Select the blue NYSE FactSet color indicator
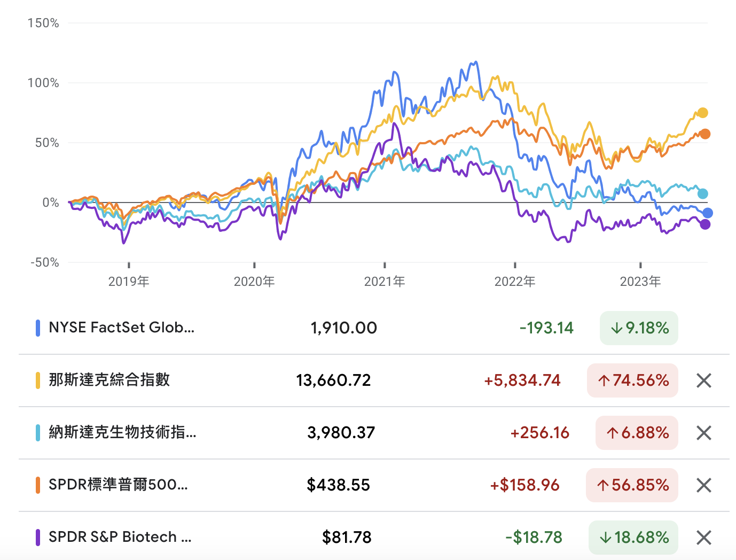The image size is (736, 560). (x=37, y=328)
